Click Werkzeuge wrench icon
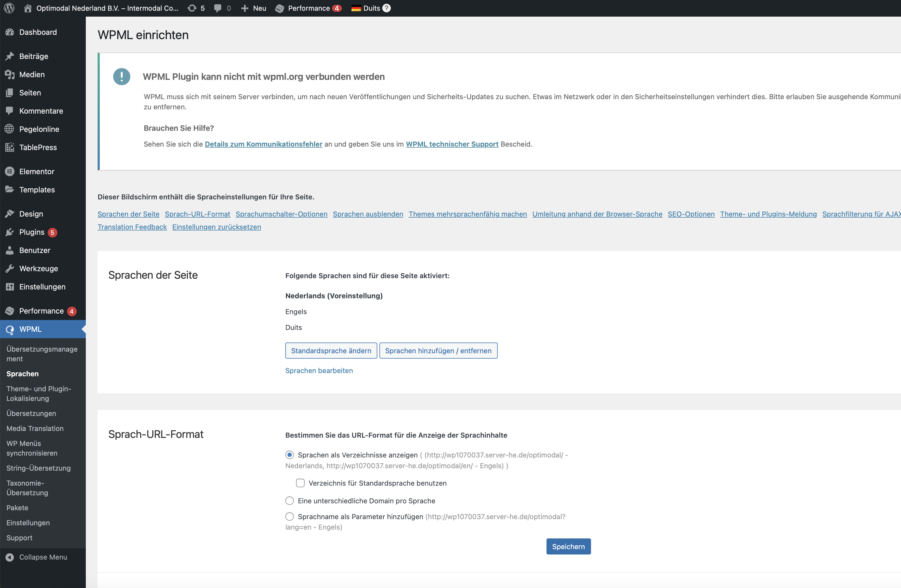This screenshot has height=588, width=901. click(x=9, y=268)
